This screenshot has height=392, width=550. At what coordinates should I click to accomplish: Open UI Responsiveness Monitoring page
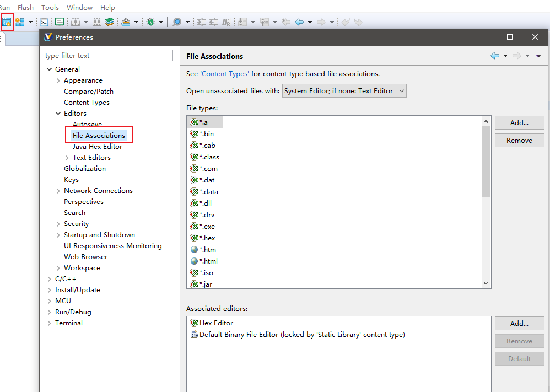(x=112, y=246)
